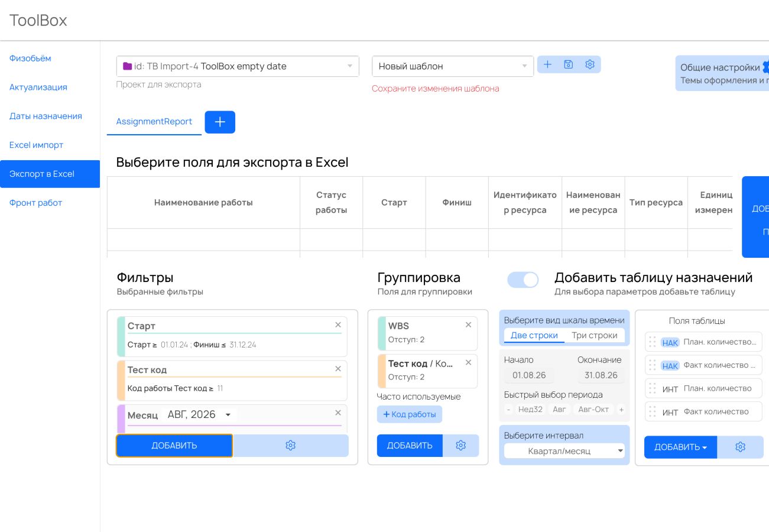The width and height of the screenshot is (769, 532).
Task: Shift period back with the minus button
Action: 509,409
